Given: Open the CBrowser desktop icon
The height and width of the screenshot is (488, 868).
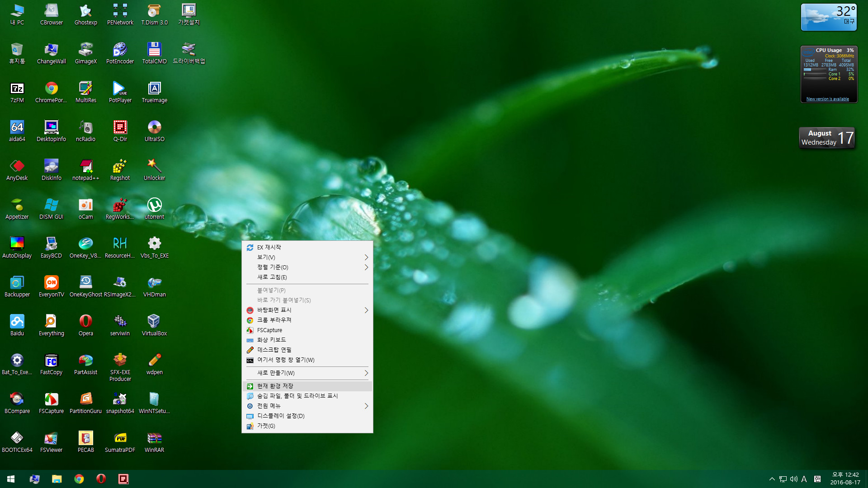Looking at the screenshot, I should 52,14.
